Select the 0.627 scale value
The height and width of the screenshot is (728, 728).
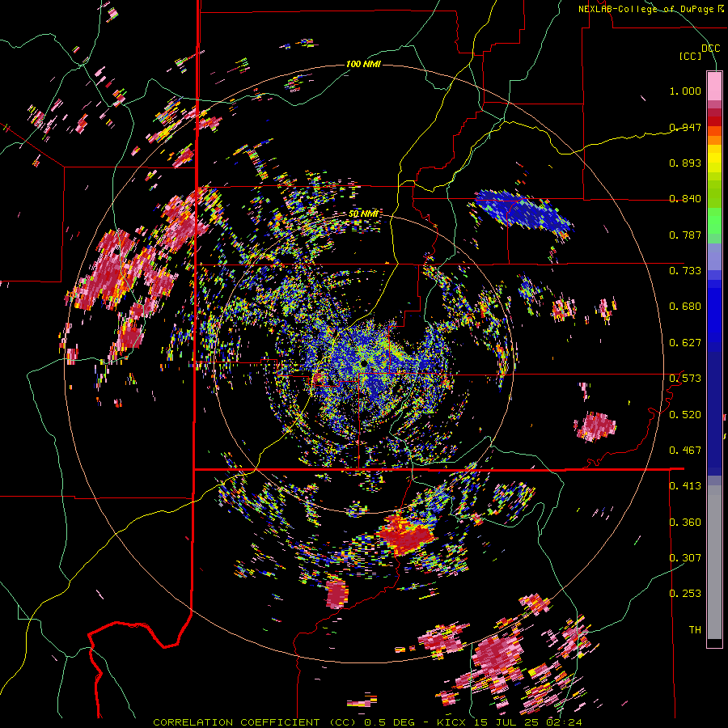tap(685, 343)
